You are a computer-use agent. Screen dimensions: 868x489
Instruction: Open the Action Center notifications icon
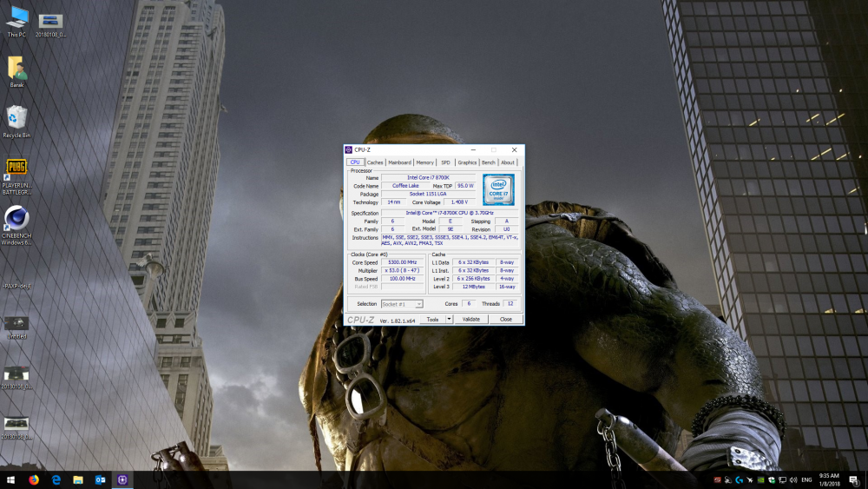(x=854, y=479)
